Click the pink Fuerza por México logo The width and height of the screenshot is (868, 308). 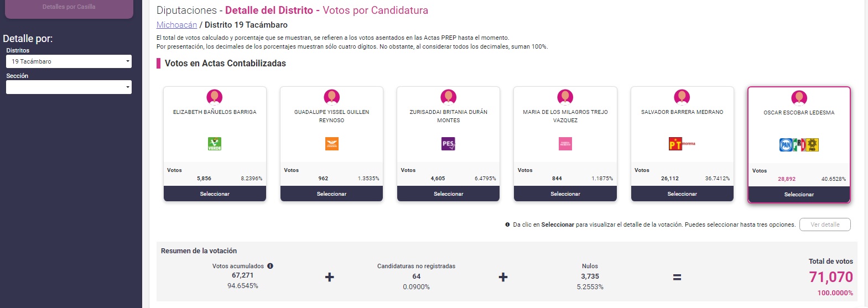coord(565,144)
